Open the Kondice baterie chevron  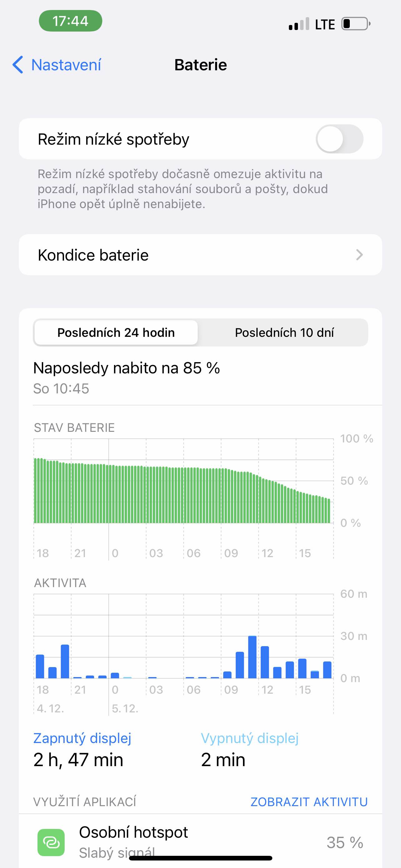tap(359, 255)
